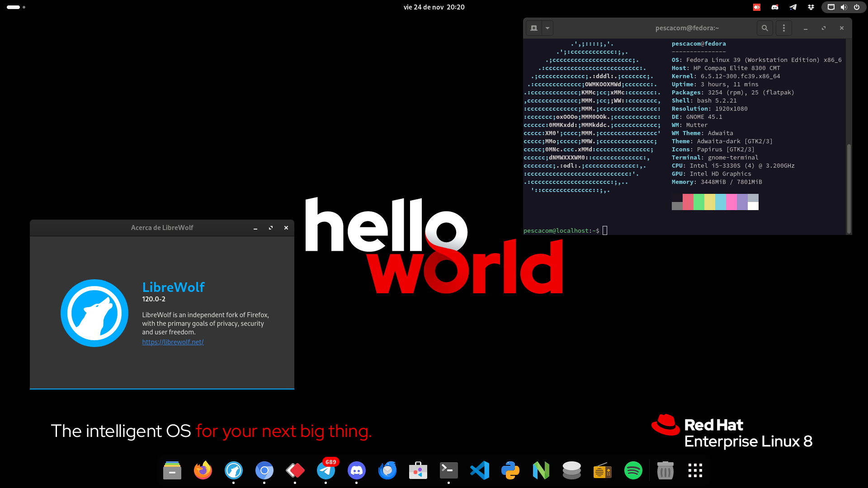Open Terminal from the dock
The width and height of the screenshot is (868, 488).
[448, 470]
